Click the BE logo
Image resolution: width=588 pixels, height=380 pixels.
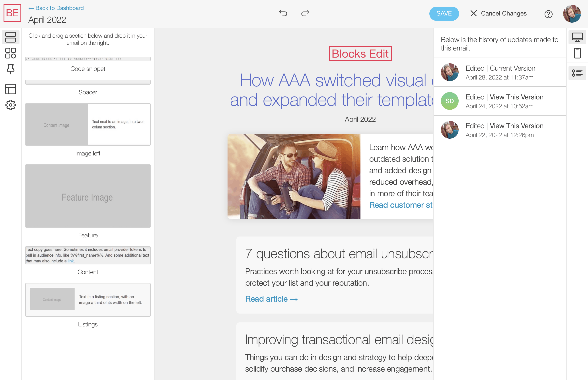click(x=12, y=13)
